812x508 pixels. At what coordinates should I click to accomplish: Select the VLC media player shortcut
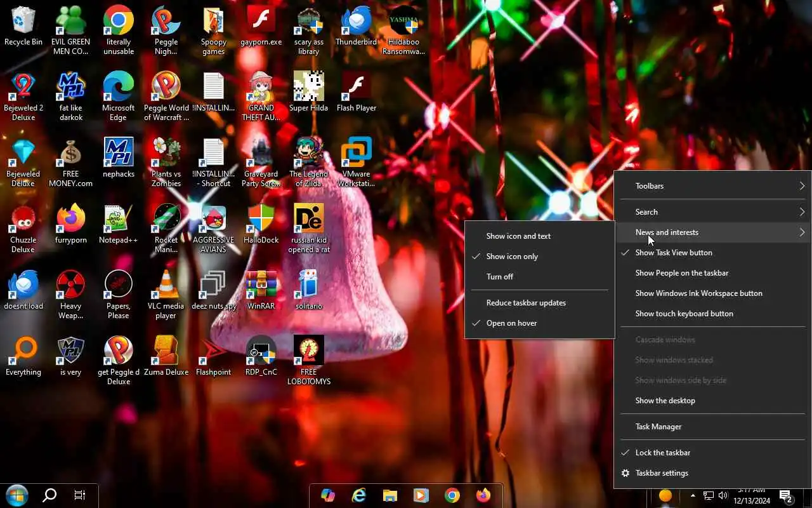point(166,295)
